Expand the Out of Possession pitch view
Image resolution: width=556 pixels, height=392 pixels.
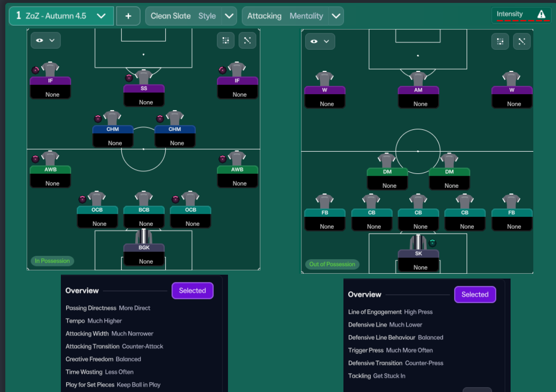pyautogui.click(x=522, y=42)
